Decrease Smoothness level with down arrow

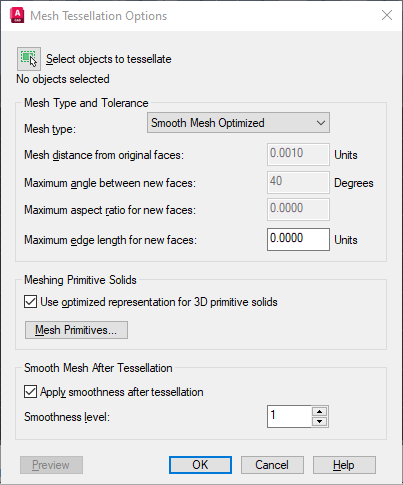coord(320,422)
